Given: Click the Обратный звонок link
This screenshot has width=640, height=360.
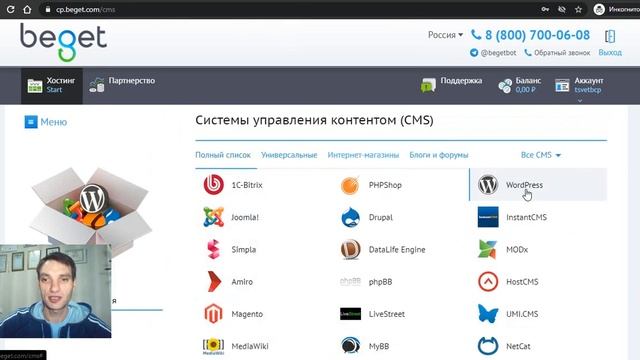Looking at the screenshot, I should 557,53.
